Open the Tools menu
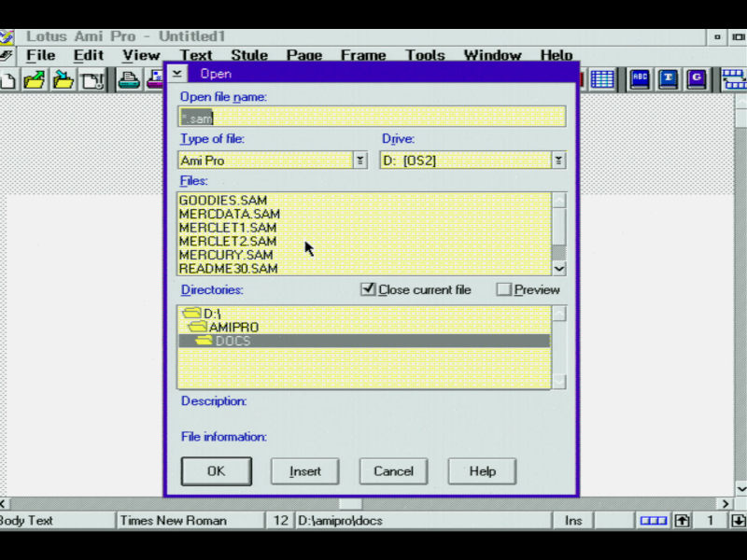 (425, 55)
